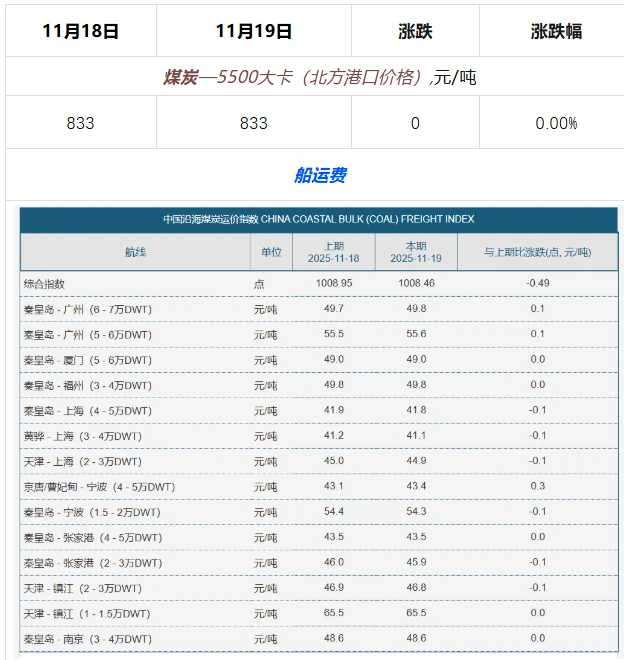Select 京唐/曹妃甸 - 宁波 route row
Image resolution: width=624 pixels, height=660 pixels.
(319, 486)
